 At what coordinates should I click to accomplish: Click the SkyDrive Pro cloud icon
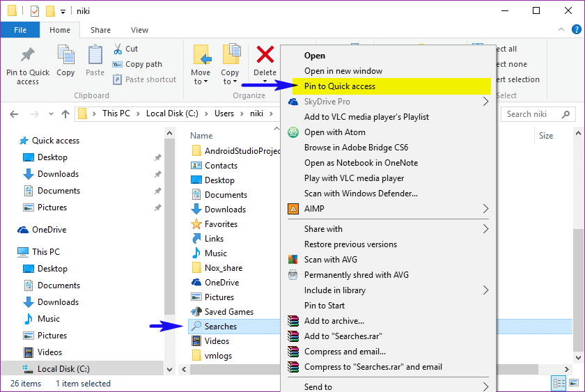tap(293, 102)
